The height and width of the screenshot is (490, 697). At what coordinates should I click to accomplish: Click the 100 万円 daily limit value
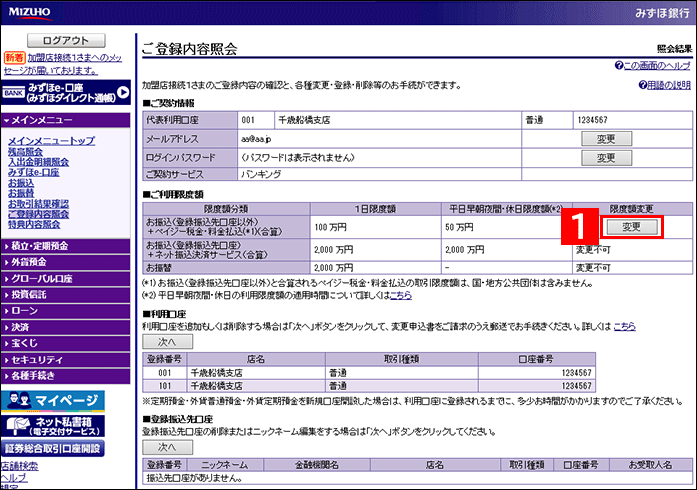330,227
